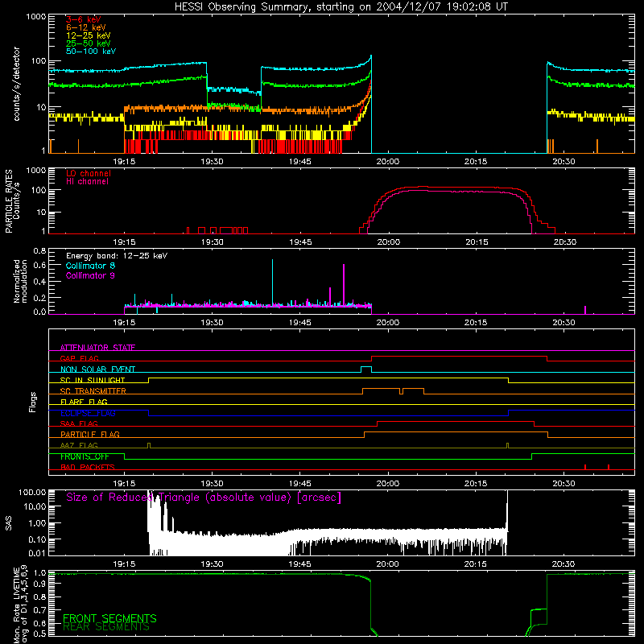This screenshot has width=644, height=644.
Task: Click the 0.7 tick on livetime axis
Action: click(39, 610)
